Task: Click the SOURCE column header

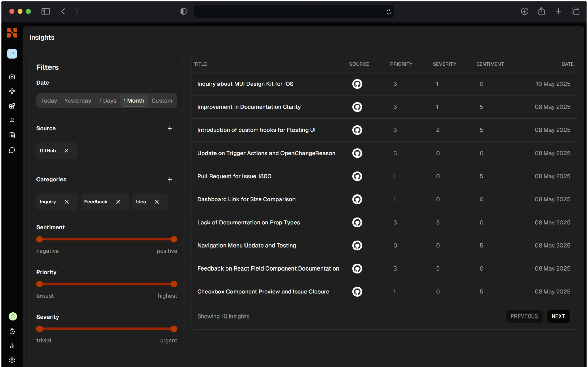Action: pos(359,64)
